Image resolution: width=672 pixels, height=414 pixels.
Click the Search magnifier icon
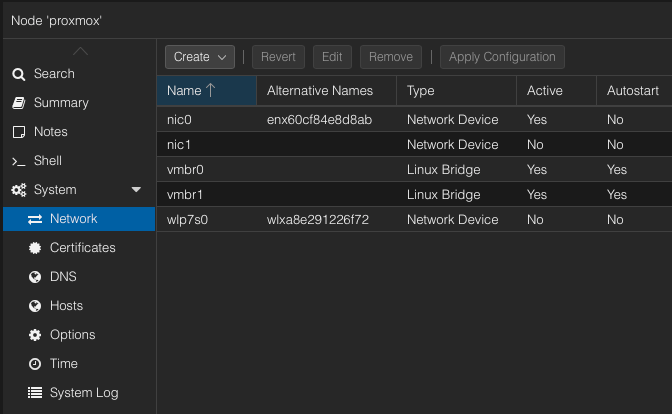pos(18,74)
